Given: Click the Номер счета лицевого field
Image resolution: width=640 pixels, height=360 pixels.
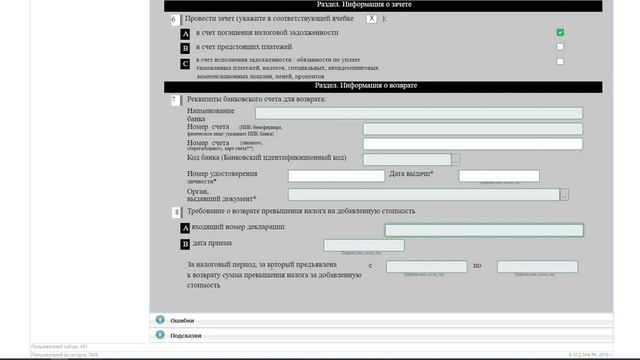Looking at the screenshot, I should click(x=473, y=144).
